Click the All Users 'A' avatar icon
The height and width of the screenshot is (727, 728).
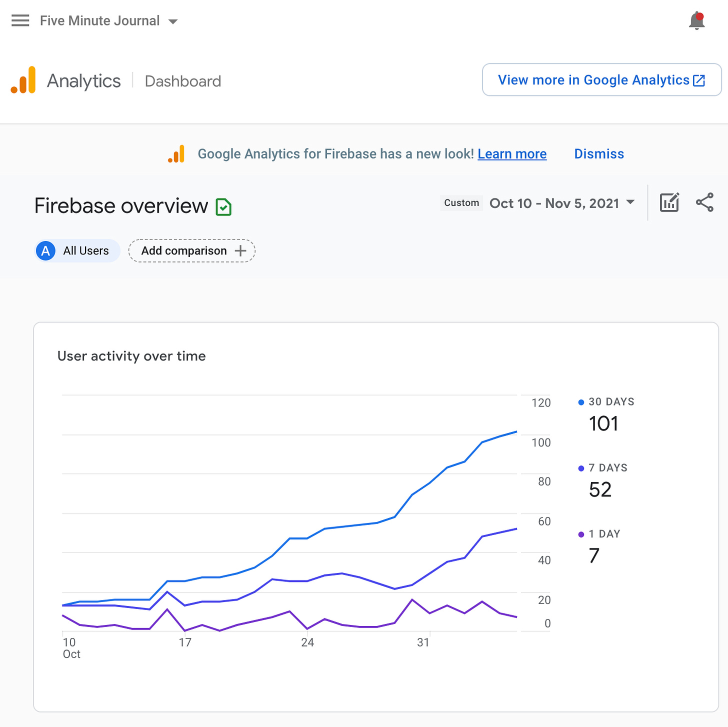coord(45,250)
